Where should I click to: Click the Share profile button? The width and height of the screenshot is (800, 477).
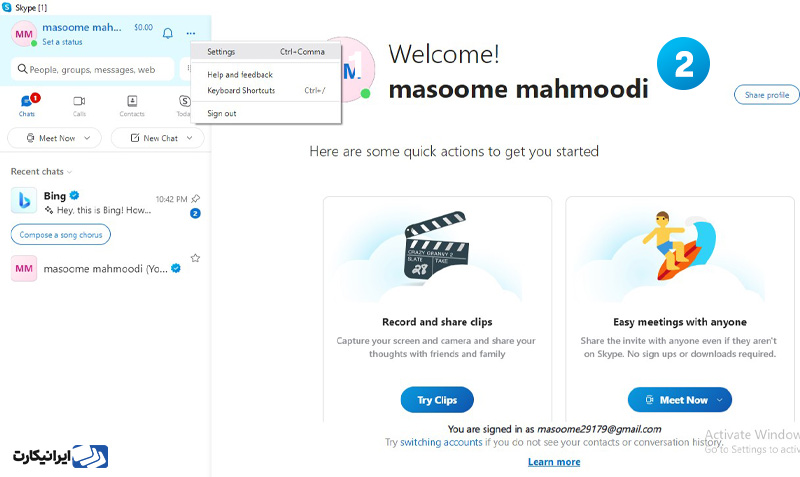[x=766, y=95]
